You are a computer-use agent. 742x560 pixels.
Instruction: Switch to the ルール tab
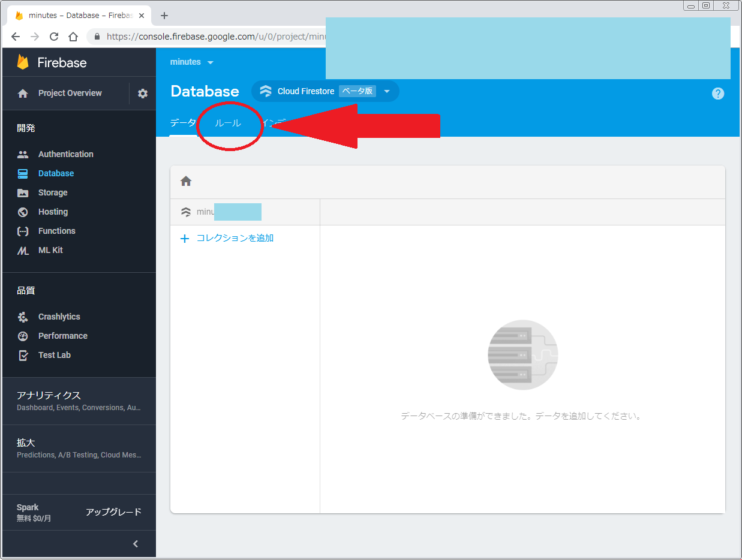tap(228, 123)
